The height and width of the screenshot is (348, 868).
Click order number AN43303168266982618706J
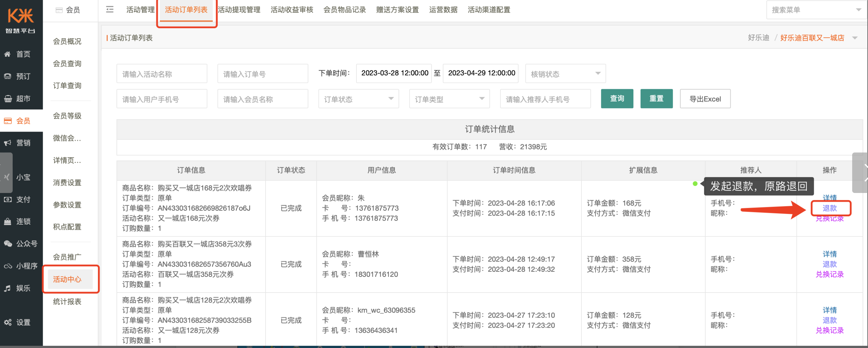(204, 208)
